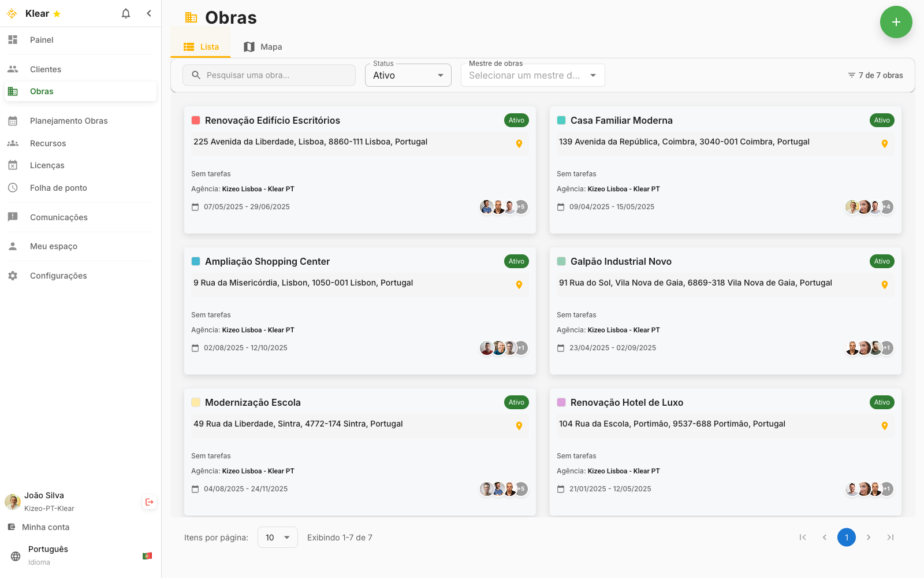
Task: Click the green plus button to add an obra
Action: point(896,22)
